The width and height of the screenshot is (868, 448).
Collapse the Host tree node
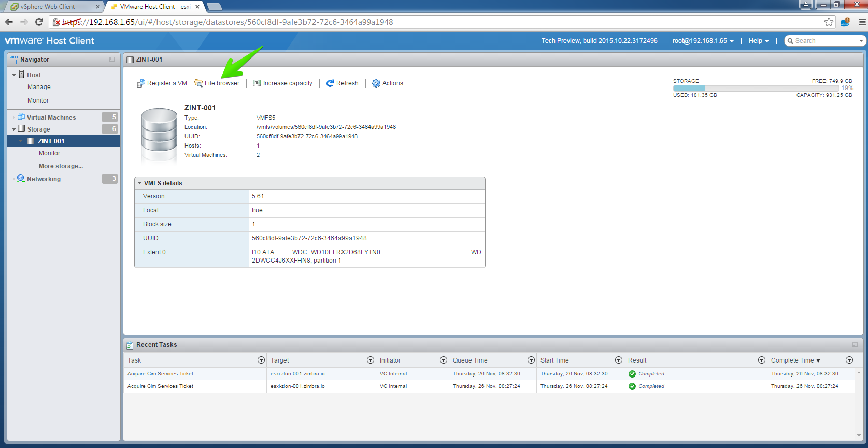point(14,75)
